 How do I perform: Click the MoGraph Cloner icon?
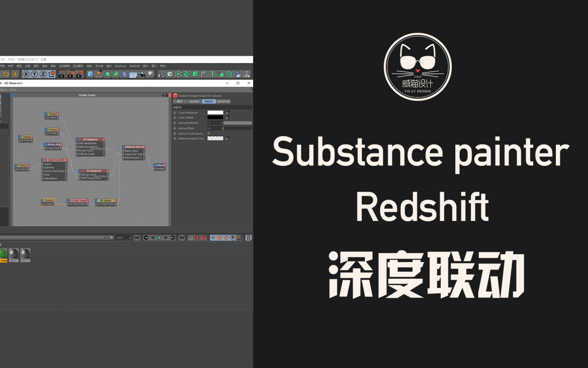pyautogui.click(x=170, y=74)
